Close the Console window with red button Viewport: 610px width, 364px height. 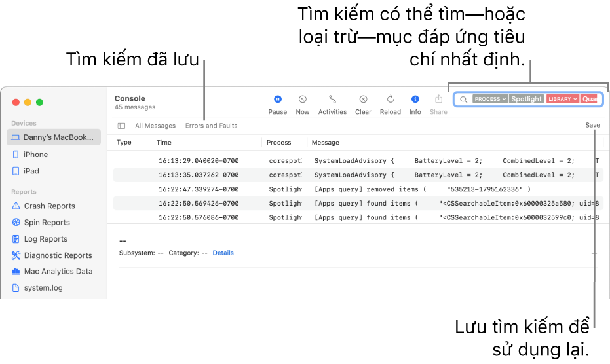[x=16, y=102]
